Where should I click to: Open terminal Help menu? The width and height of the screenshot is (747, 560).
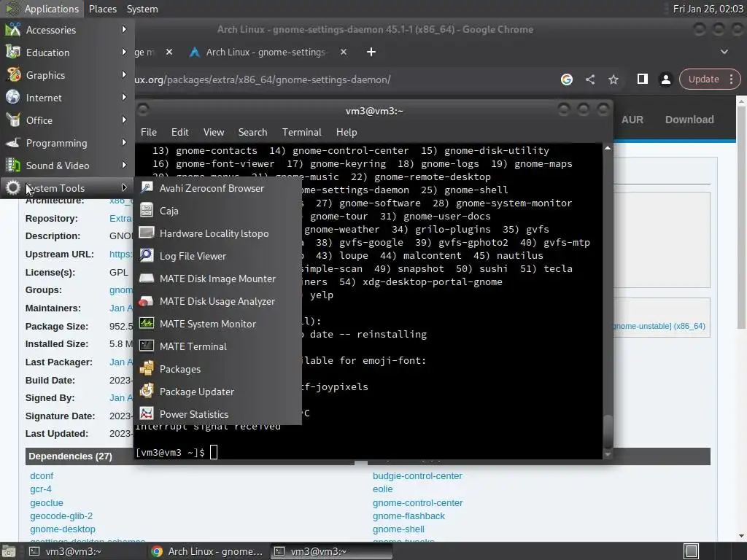point(347,132)
